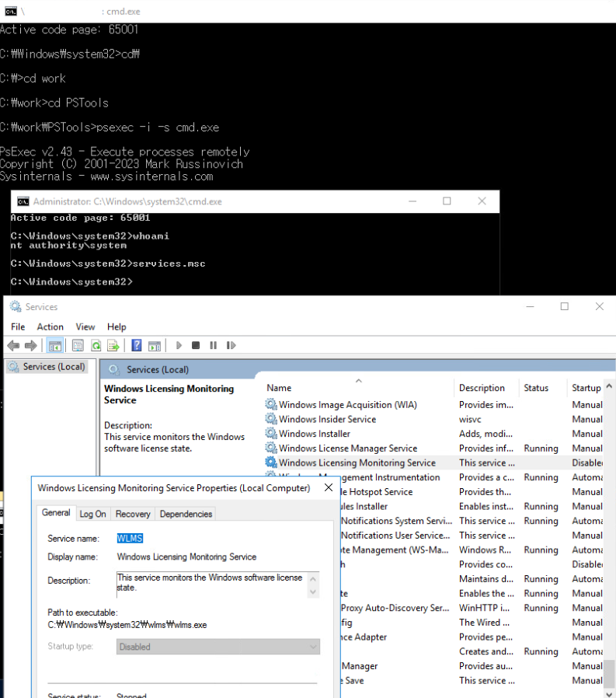616x698 pixels.
Task: Minimize the Administrator cmd.exe window
Action: (x=412, y=201)
